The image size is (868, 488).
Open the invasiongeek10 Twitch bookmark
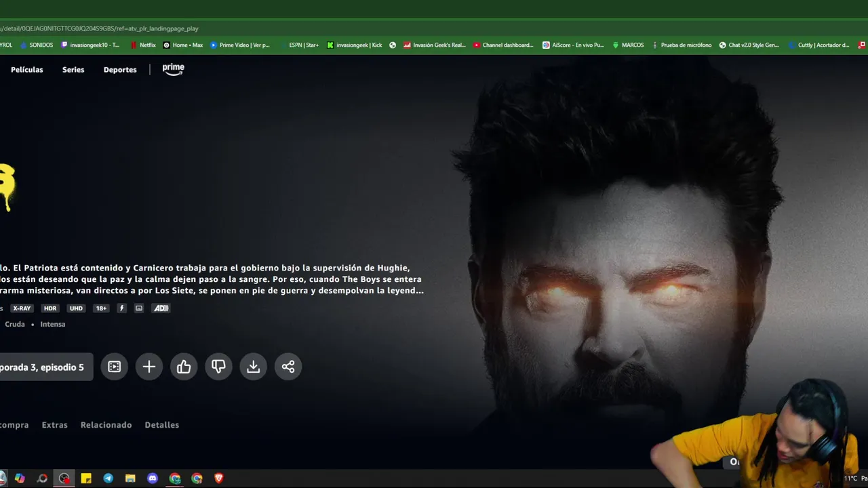(90, 45)
